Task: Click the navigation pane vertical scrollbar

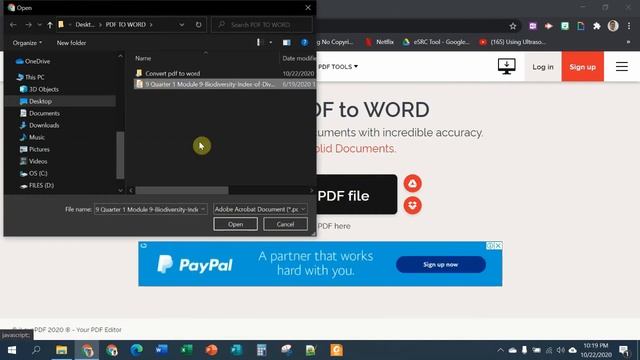Action: [x=120, y=155]
